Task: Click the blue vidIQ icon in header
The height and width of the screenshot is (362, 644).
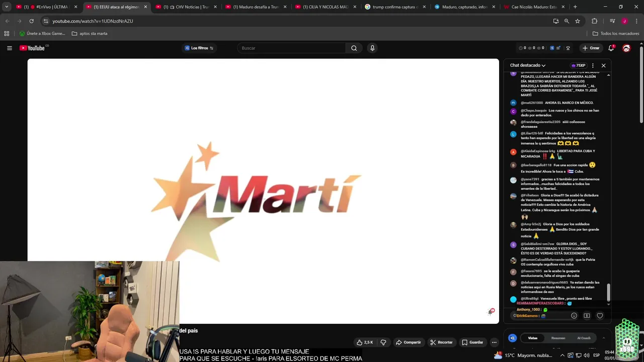Action: click(551, 48)
